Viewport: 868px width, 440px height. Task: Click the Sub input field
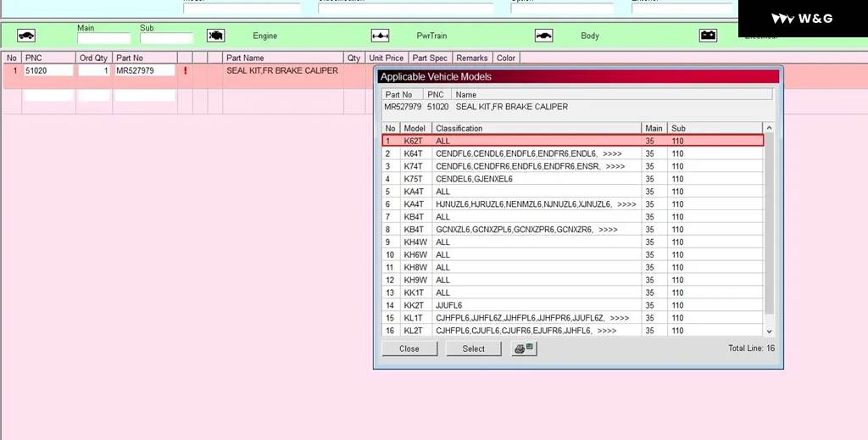point(166,38)
